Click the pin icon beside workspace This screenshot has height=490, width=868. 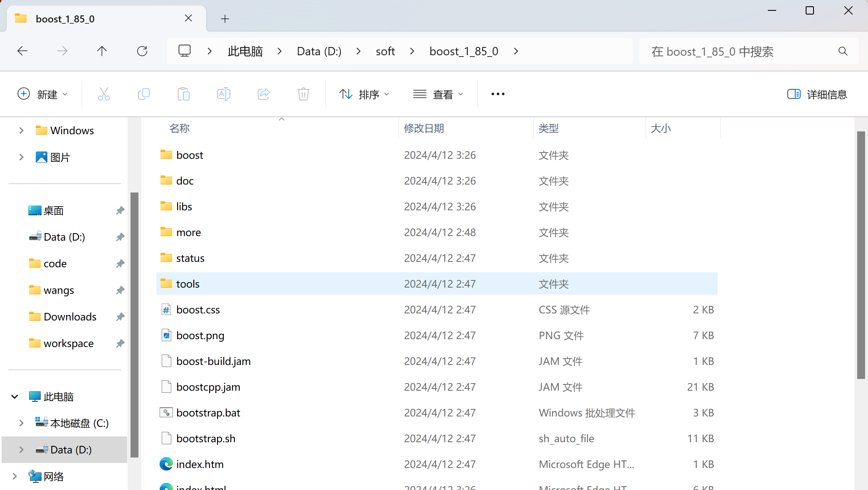pos(120,344)
